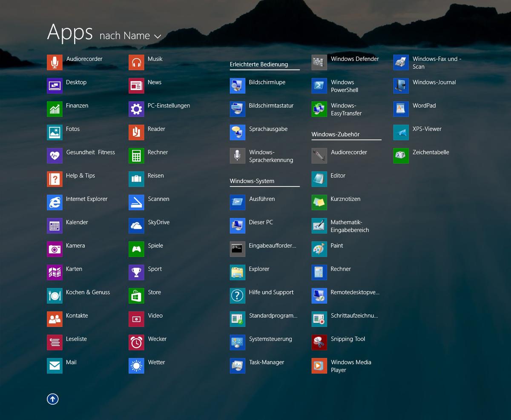Open the Eingabeaufforderung command prompt icon
This screenshot has height=420, width=511.
pos(238,250)
